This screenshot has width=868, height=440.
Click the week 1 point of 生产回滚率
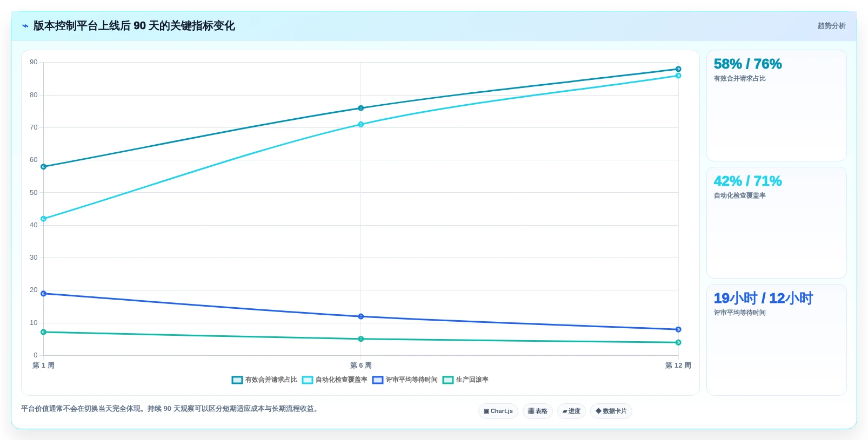tap(44, 332)
